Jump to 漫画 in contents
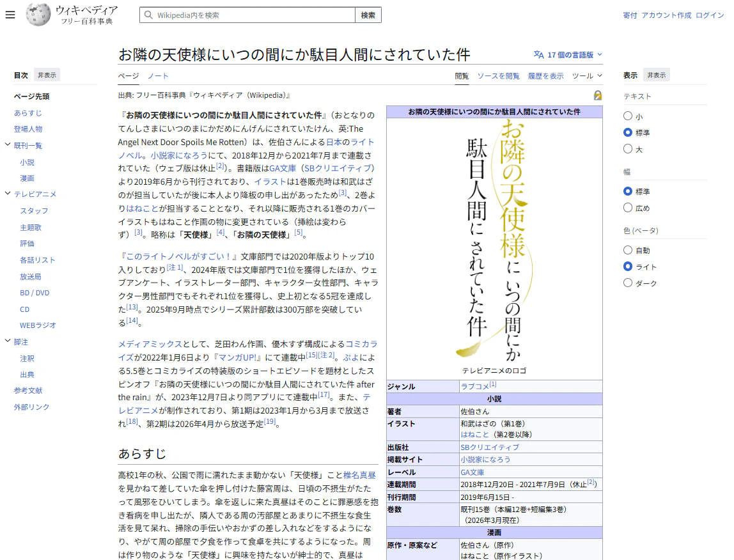 27,178
